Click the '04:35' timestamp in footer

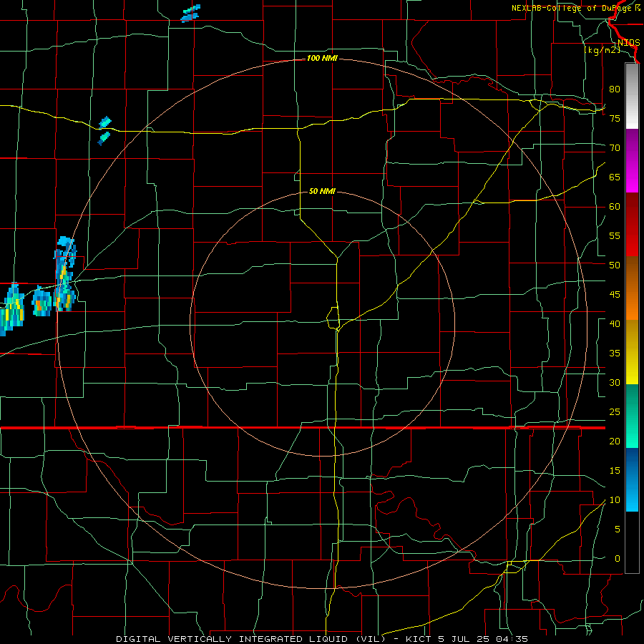pyautogui.click(x=512, y=639)
